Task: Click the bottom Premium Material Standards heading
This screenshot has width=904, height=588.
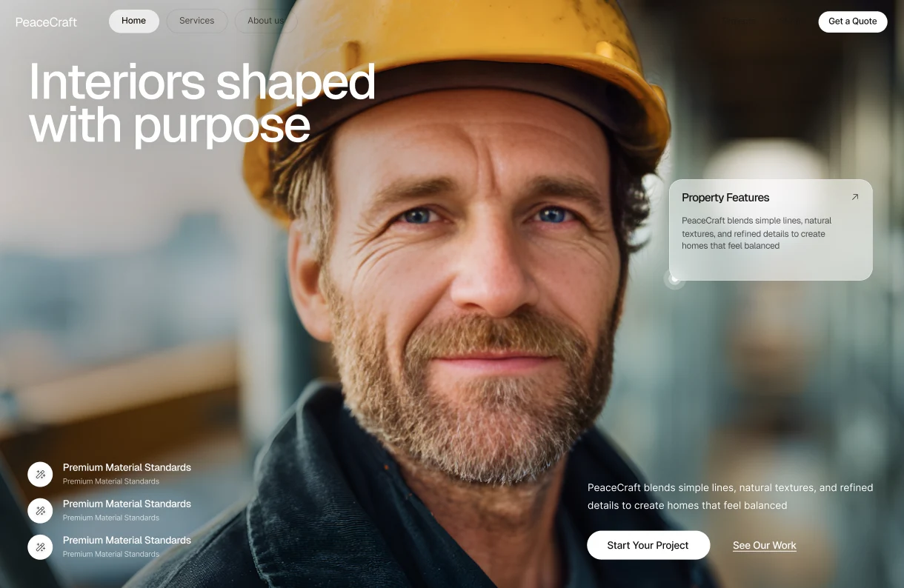Action: pos(127,540)
